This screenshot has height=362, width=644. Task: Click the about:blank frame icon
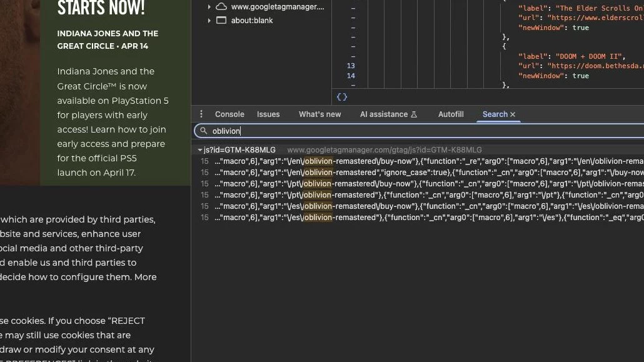pyautogui.click(x=221, y=20)
